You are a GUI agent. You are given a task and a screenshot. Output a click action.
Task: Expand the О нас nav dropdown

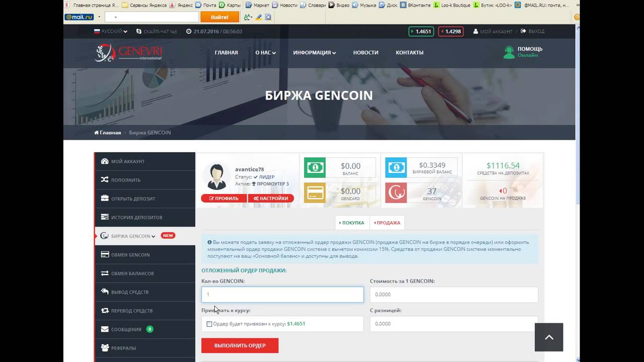click(x=266, y=52)
